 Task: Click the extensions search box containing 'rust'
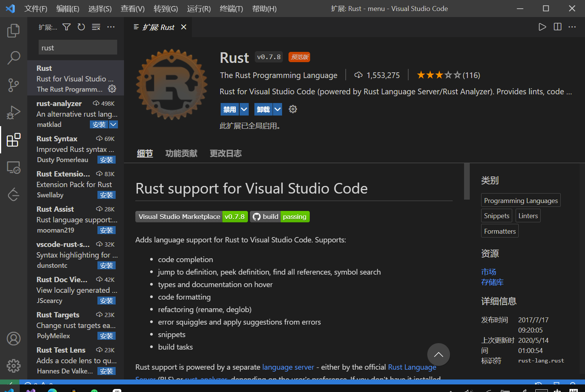[78, 48]
